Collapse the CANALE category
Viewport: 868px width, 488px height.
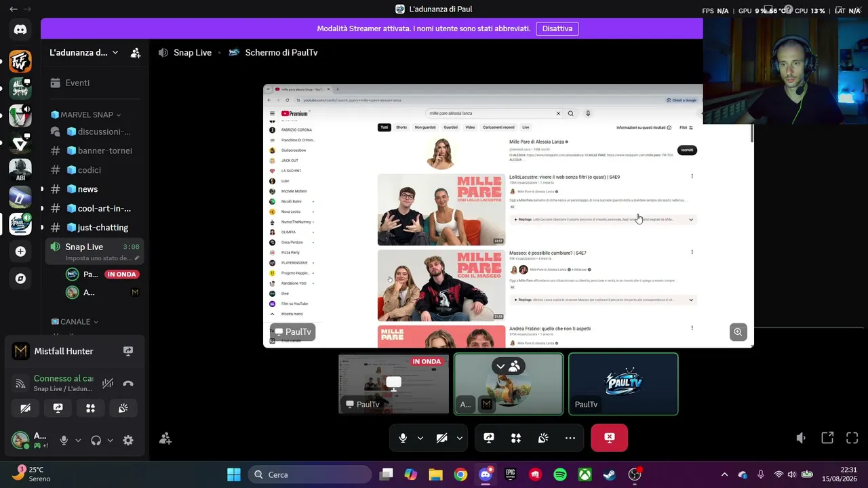pos(75,322)
